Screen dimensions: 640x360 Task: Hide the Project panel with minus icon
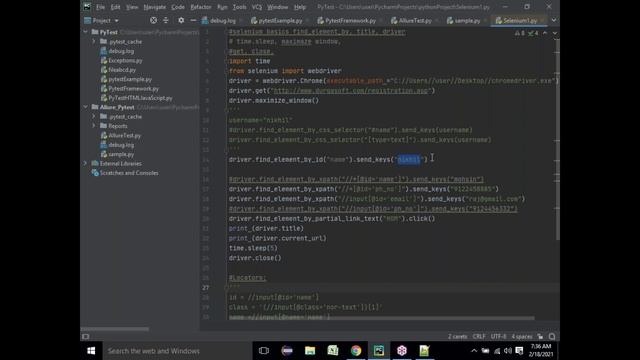193,20
